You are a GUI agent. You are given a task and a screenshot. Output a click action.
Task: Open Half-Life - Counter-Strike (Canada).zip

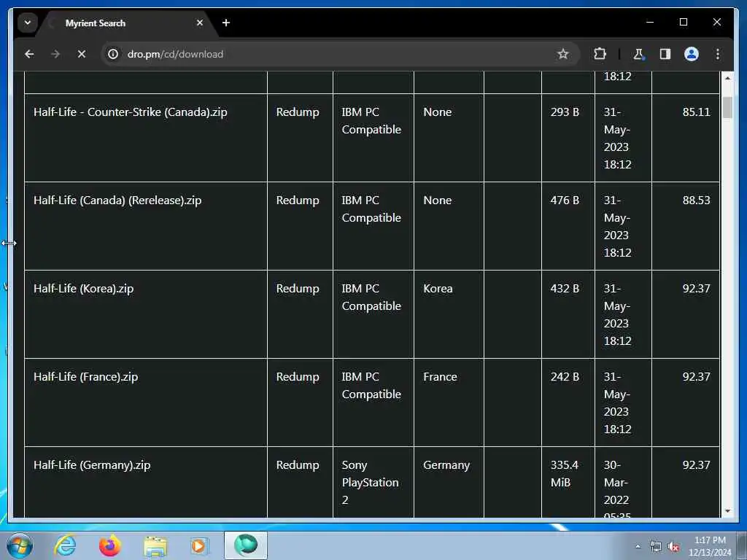point(130,112)
